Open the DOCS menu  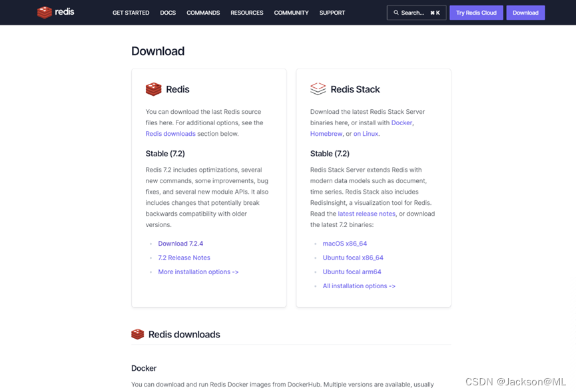[x=168, y=13]
